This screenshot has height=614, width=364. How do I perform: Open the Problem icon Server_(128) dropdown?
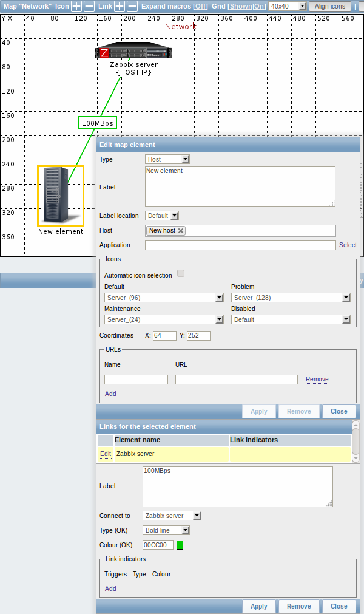tap(291, 298)
